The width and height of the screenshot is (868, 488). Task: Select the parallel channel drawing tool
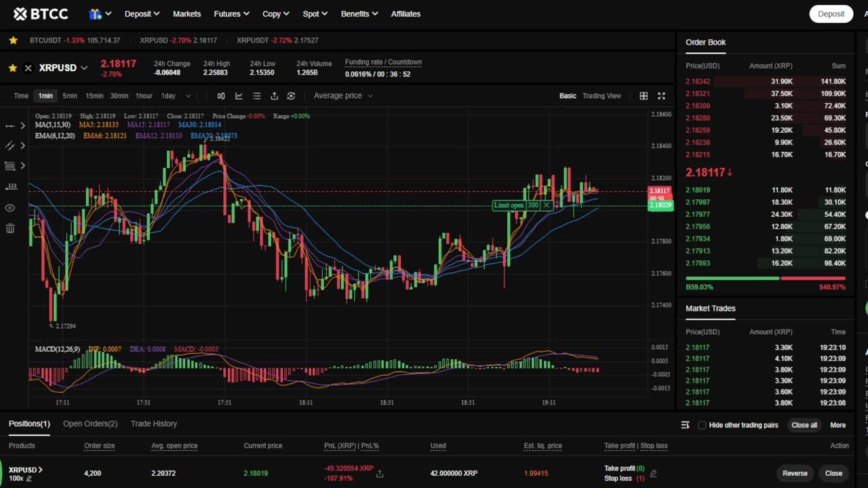click(10, 146)
